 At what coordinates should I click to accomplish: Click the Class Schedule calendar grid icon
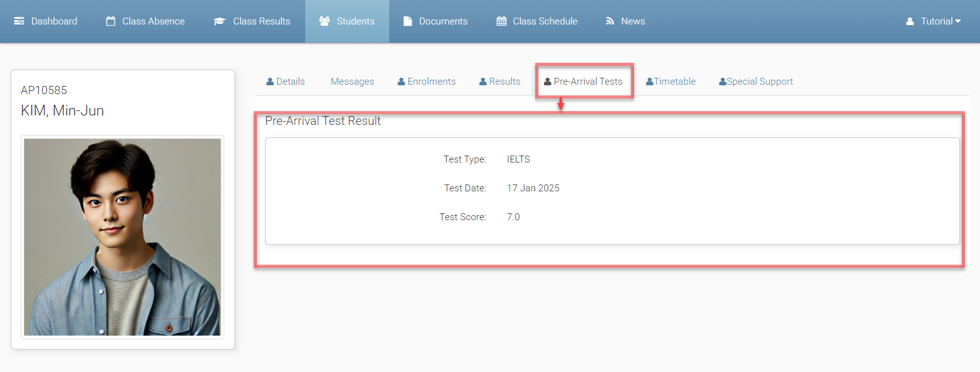tap(501, 21)
